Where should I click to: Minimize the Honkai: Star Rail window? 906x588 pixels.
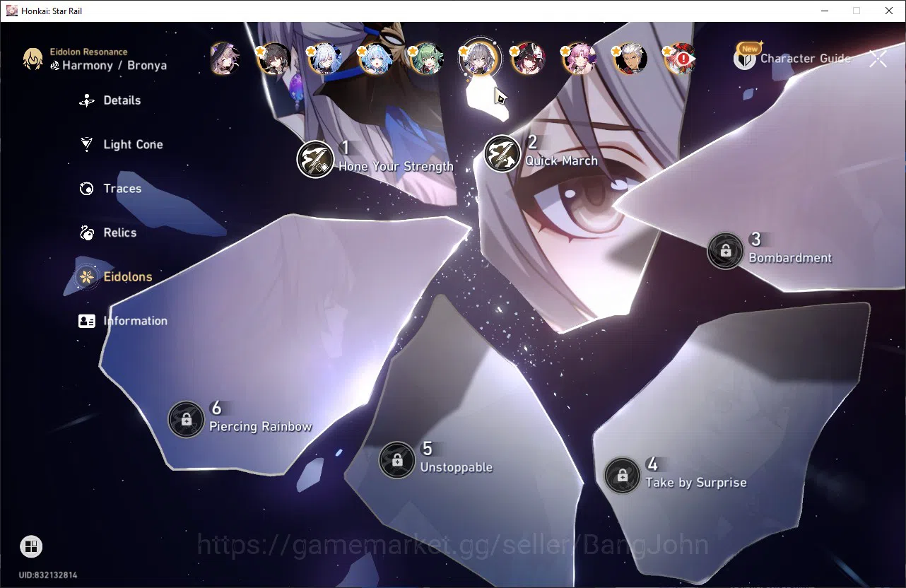[824, 11]
